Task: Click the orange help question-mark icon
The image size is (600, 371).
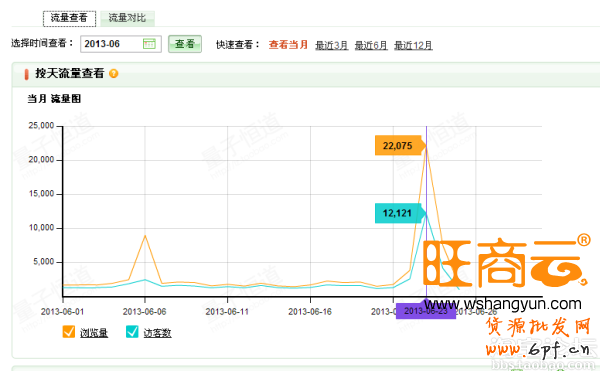Action: coord(114,73)
